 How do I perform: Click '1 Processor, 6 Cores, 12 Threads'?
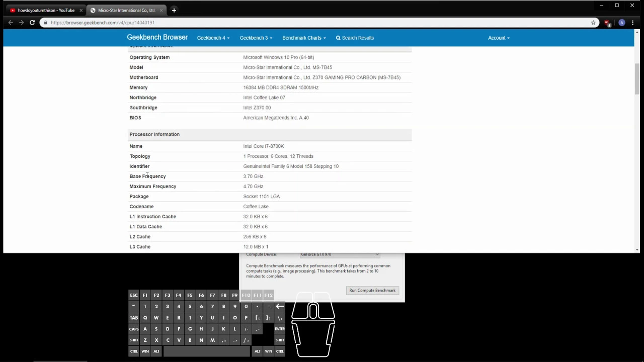278,156
